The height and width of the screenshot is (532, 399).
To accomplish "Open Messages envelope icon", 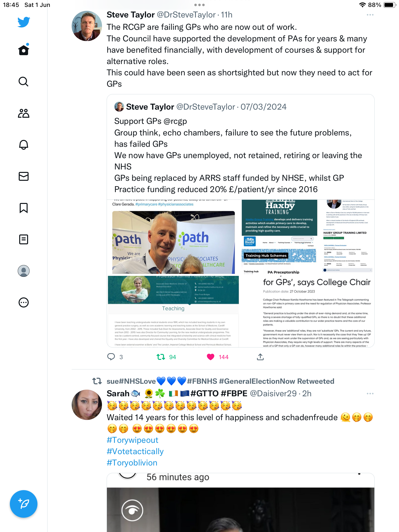I will pos(24,176).
